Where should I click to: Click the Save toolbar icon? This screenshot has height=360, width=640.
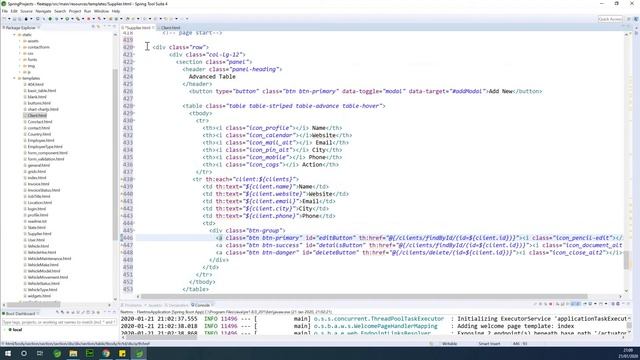click(14, 19)
